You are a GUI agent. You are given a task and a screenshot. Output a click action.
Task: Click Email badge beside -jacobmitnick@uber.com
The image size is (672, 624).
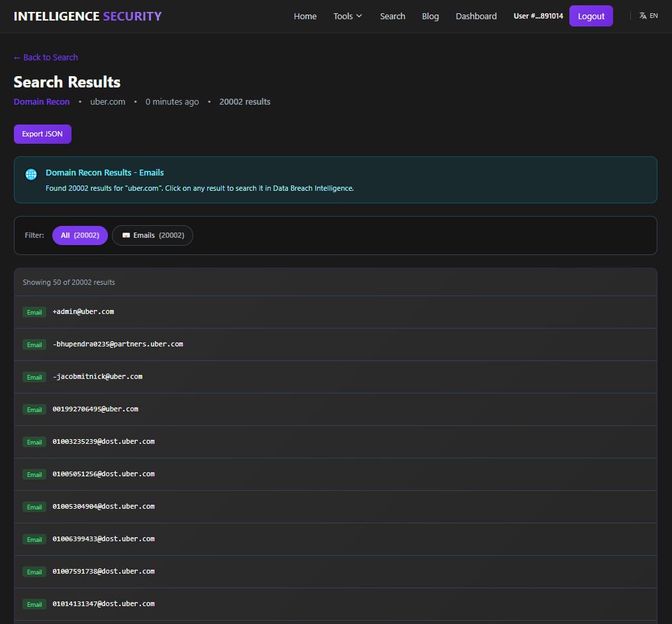(34, 377)
